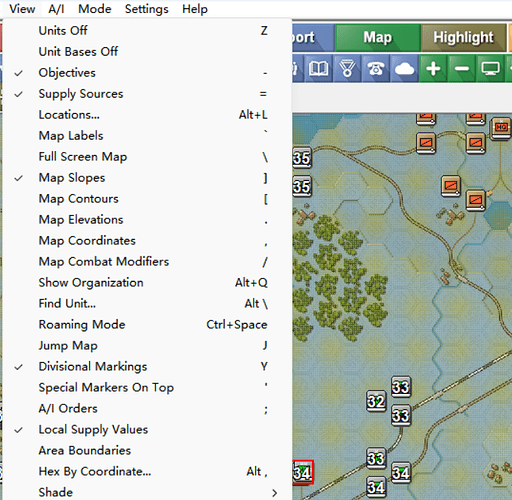Click the zoom out minus icon
This screenshot has height=500, width=512.
[462, 69]
